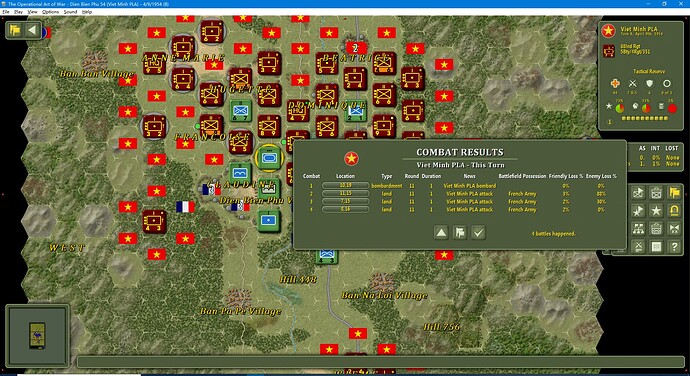Screen dimensions: 690x376
Task: Click the yellow undo arrow icon
Action: click(x=674, y=211)
